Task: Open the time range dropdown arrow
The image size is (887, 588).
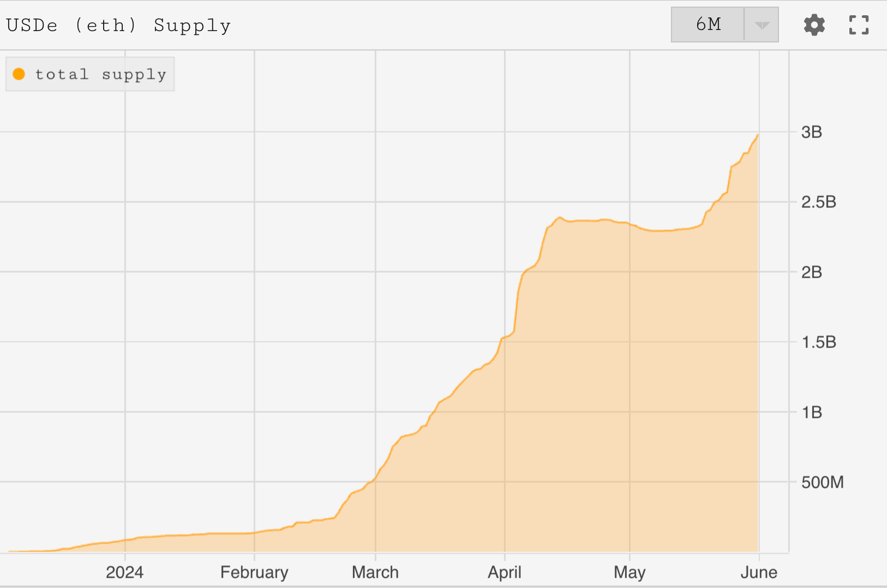Action: [x=762, y=25]
